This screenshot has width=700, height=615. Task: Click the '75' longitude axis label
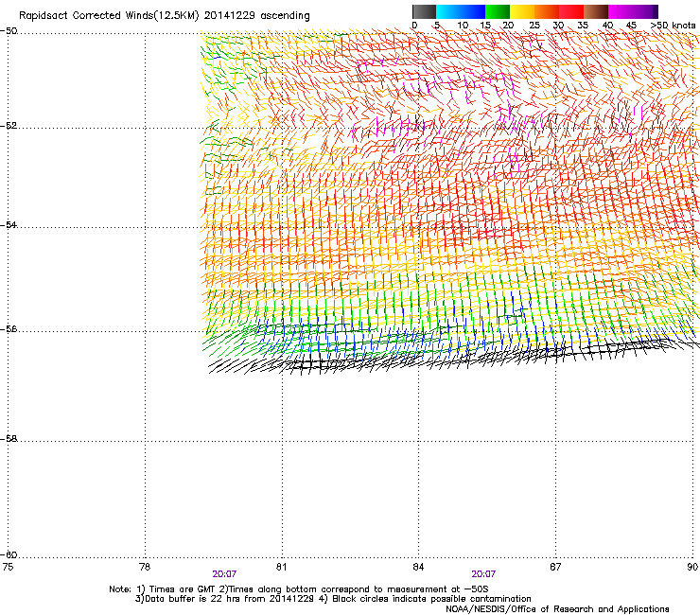click(8, 567)
